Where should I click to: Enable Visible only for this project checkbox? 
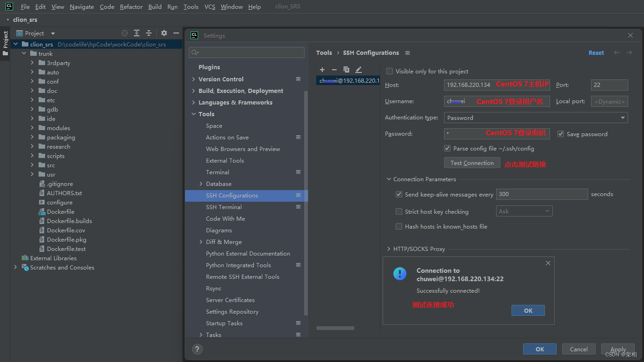point(390,71)
